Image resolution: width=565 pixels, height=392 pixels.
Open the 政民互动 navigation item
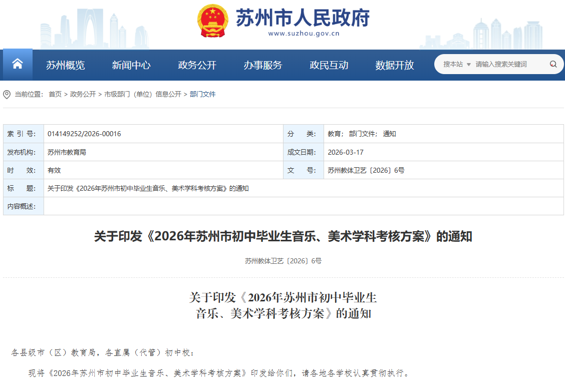[x=329, y=65]
